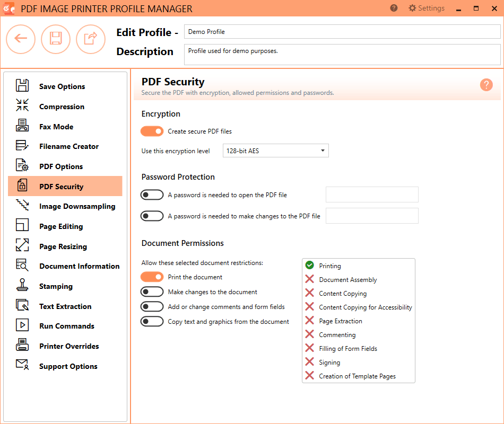Click the Fax Mode printer icon

pos(22,126)
